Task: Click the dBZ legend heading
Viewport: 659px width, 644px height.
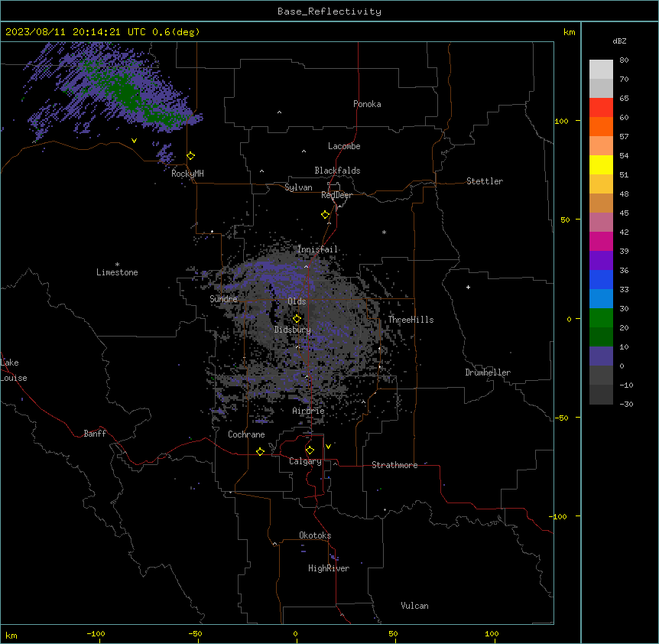Action: point(619,41)
